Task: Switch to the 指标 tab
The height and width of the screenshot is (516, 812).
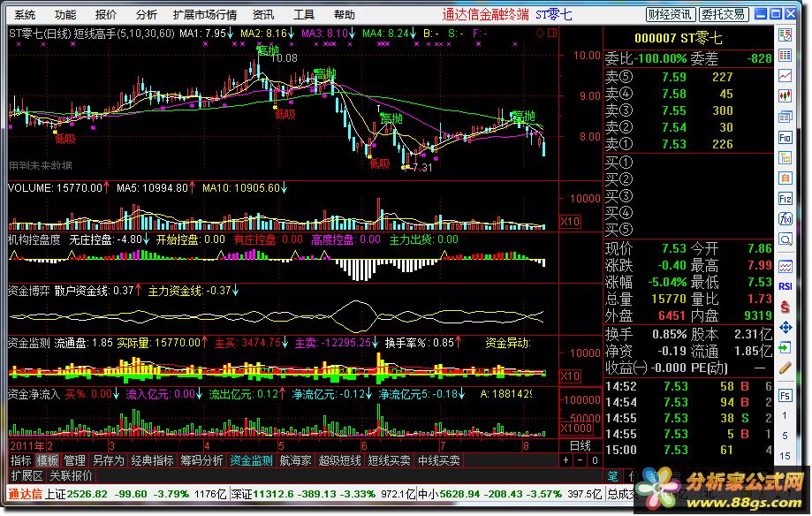Action: click(x=21, y=460)
